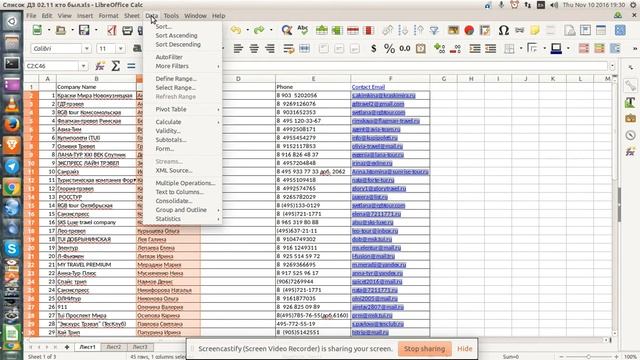The image size is (640, 360).
Task: Open the Tools menu
Action: [x=171, y=16]
